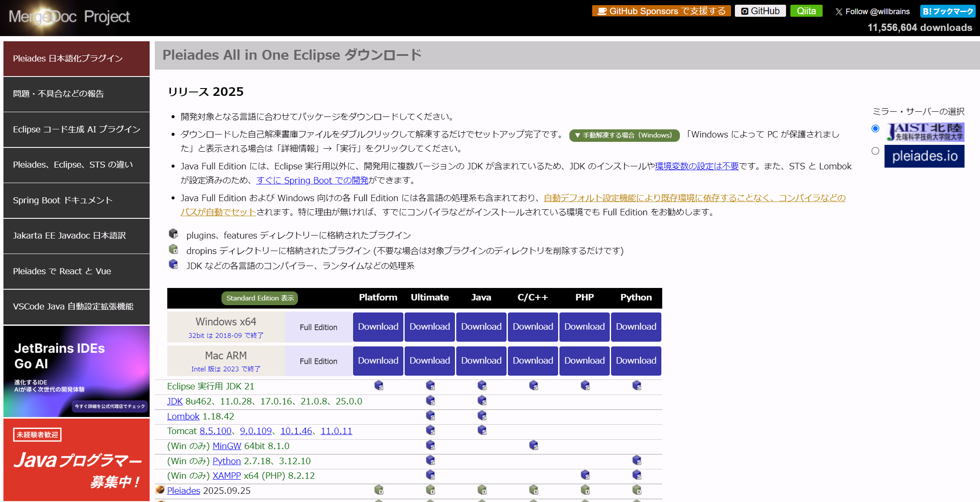Select the JAIST mirror server radio button
The width and height of the screenshot is (980, 502).
click(875, 129)
